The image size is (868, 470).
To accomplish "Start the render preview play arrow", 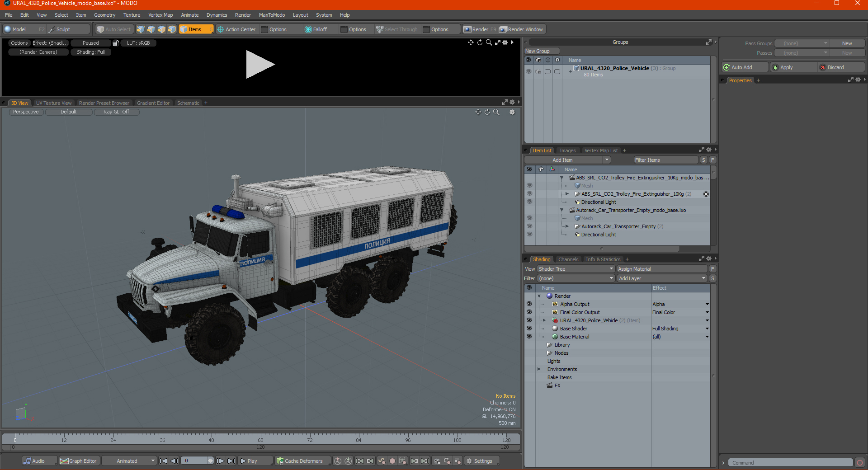I will (260, 65).
